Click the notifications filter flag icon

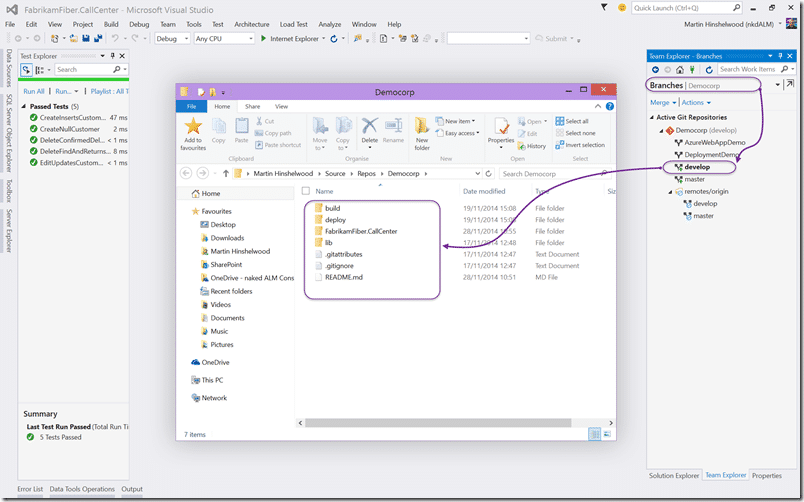(604, 7)
